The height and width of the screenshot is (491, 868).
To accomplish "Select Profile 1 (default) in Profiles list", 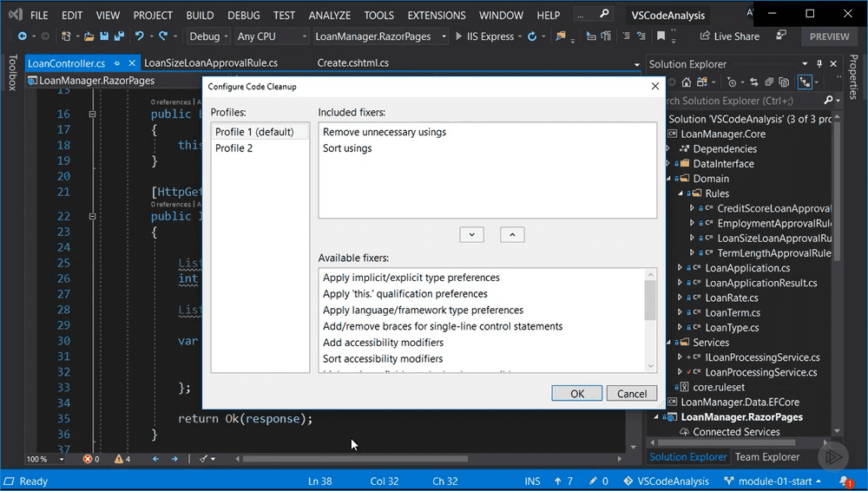I will (260, 132).
